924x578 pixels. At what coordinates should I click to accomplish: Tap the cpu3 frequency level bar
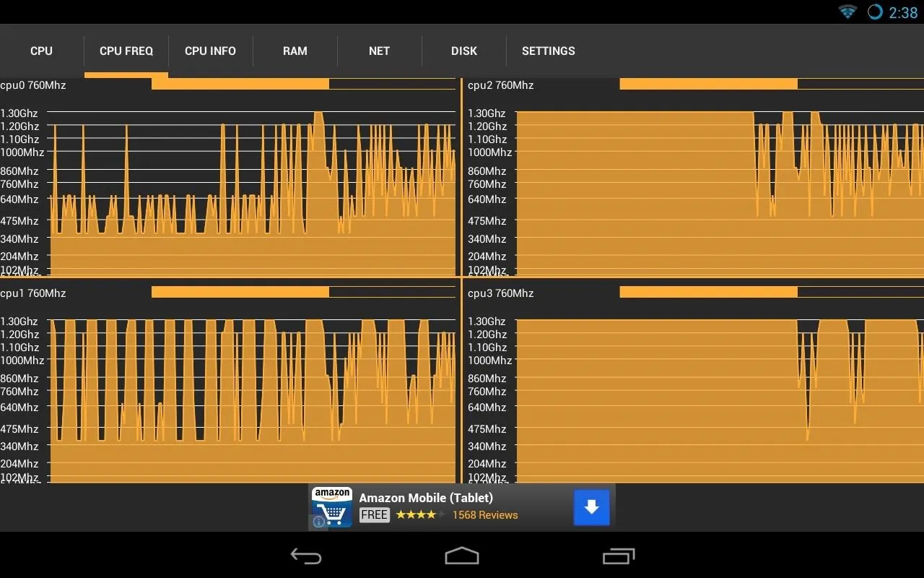772,292
